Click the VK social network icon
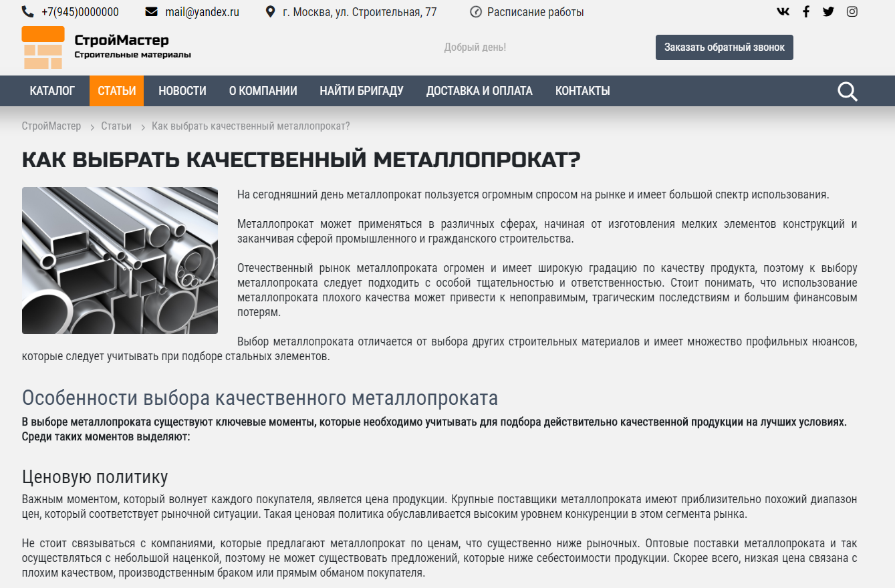 coord(783,11)
